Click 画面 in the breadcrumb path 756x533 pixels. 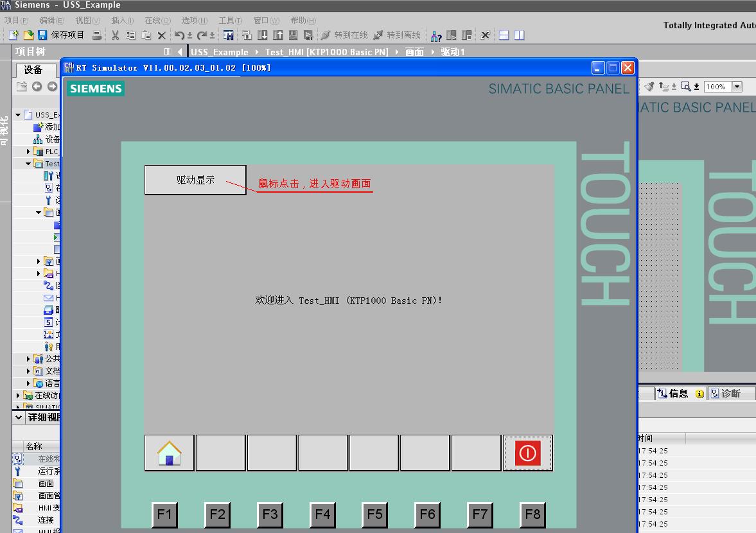[415, 52]
